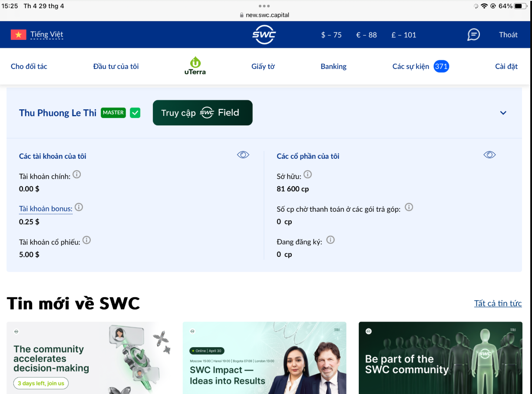Open the Giấy tờ menu
Viewport: 532px width, 394px height.
(x=263, y=66)
